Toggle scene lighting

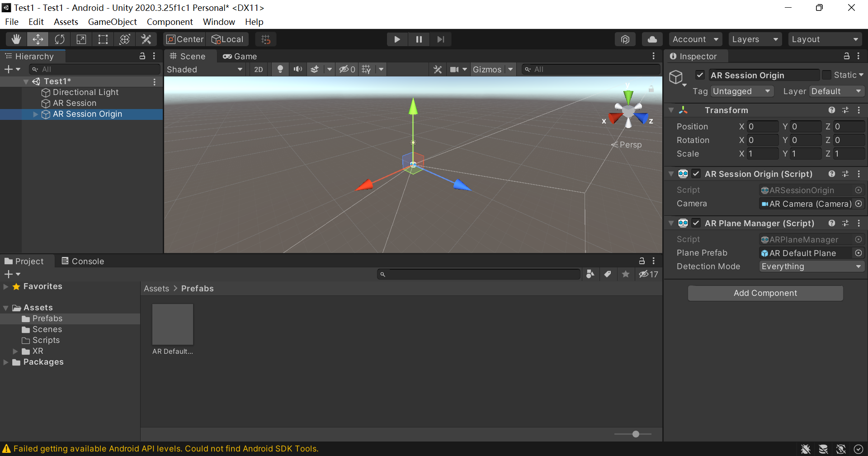(x=280, y=69)
